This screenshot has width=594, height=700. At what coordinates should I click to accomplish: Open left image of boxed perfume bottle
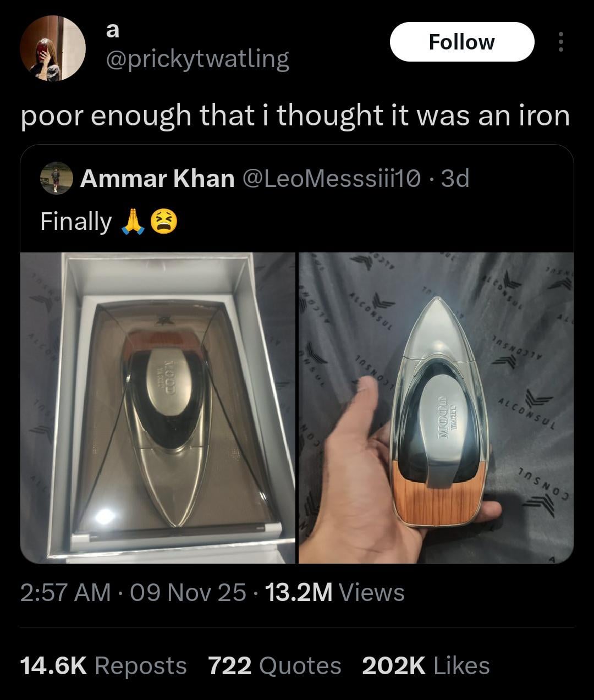(x=158, y=407)
